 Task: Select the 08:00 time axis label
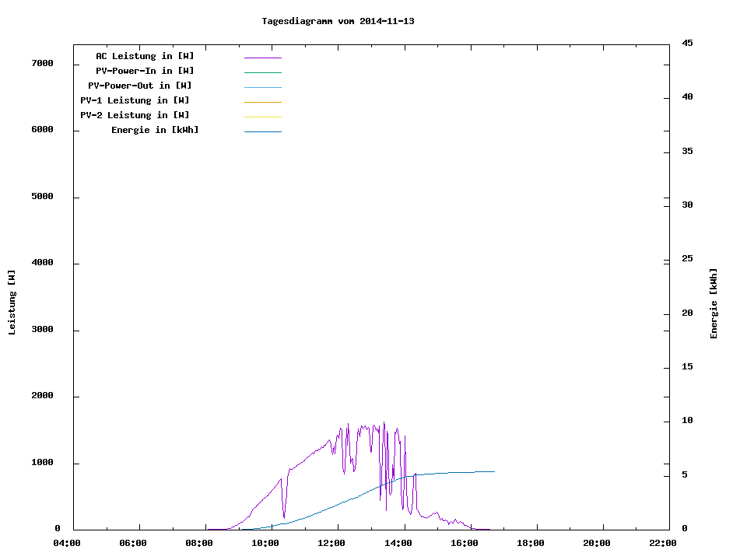coord(199,543)
